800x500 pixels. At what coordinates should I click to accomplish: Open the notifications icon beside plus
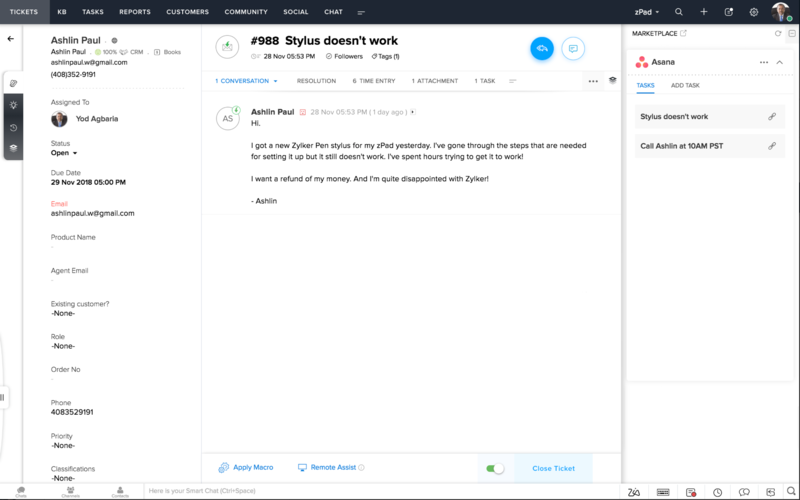point(729,12)
